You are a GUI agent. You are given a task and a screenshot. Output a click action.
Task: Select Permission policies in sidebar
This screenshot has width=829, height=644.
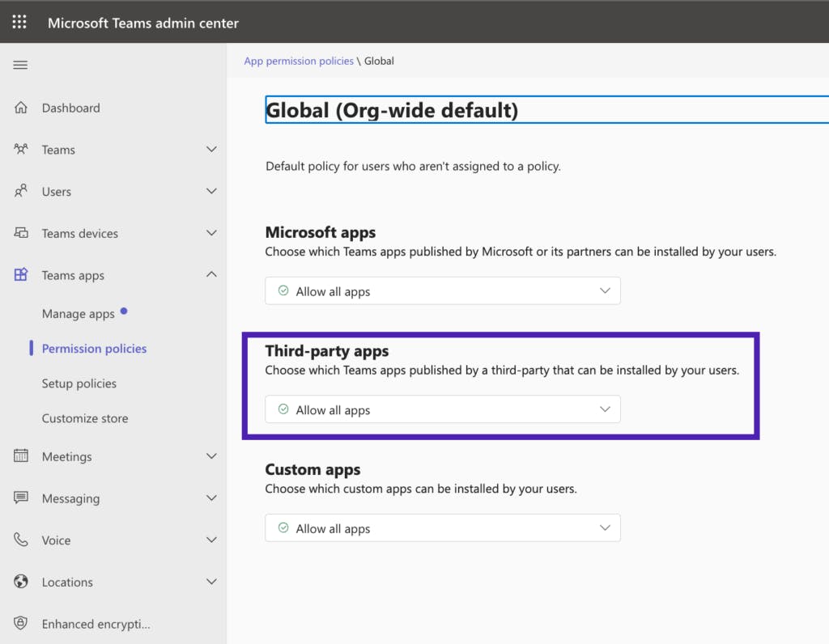coord(94,349)
